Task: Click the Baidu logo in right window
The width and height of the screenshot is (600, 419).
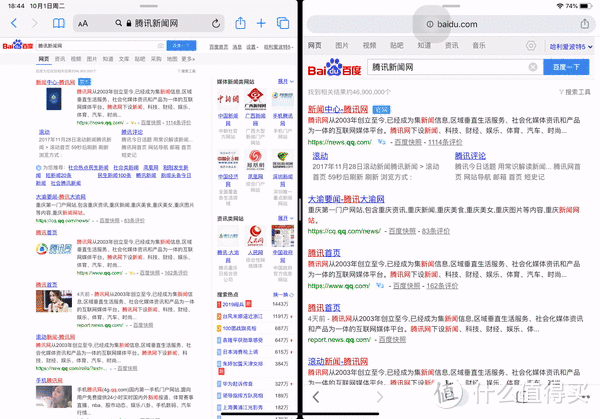Action: coord(335,67)
